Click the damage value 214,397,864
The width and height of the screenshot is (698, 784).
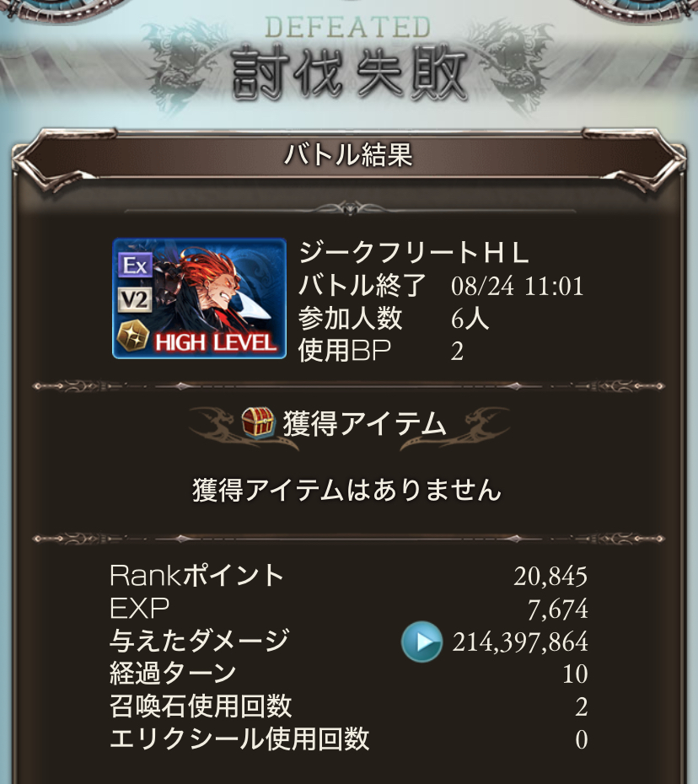point(520,642)
